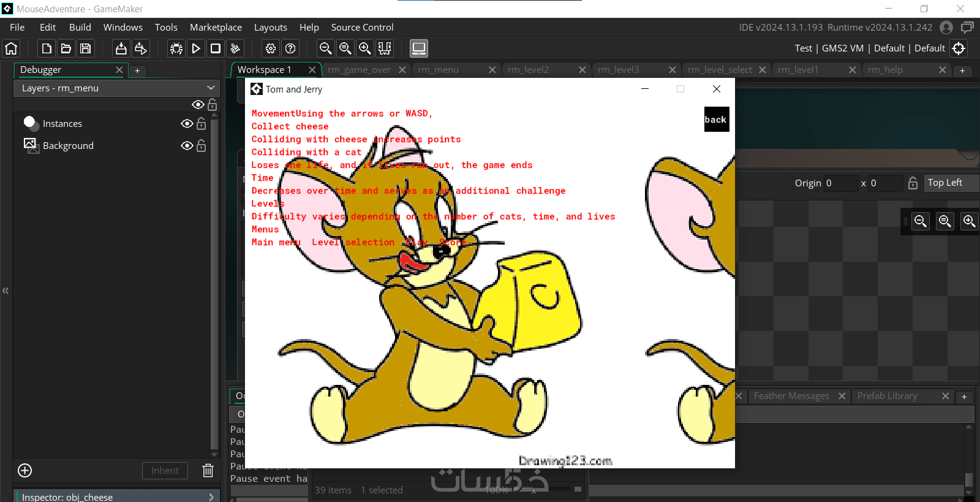
Task: Open the Layouts menu
Action: 271,28
